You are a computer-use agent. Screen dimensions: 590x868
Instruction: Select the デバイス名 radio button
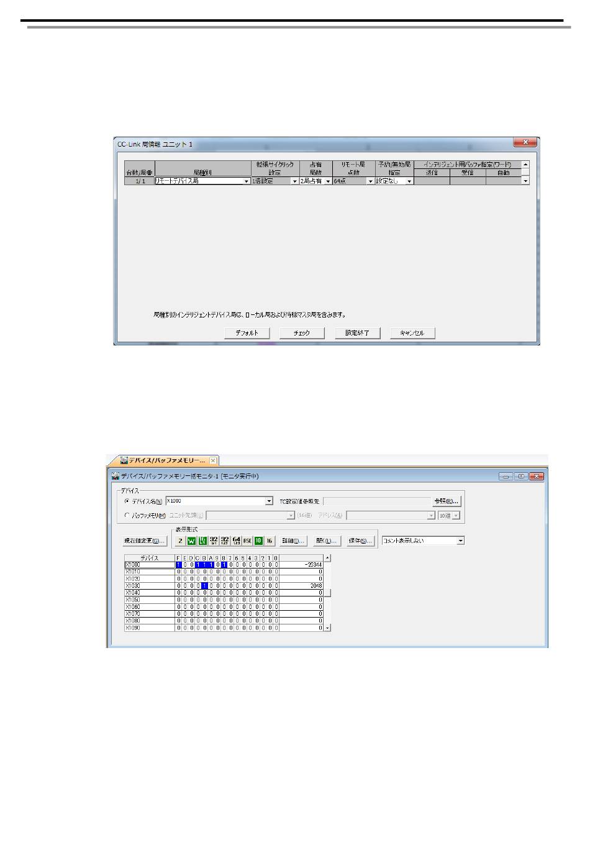tap(127, 501)
